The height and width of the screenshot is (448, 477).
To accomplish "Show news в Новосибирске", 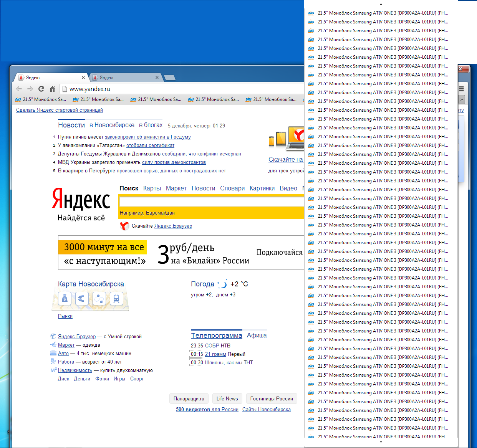I will pos(112,125).
